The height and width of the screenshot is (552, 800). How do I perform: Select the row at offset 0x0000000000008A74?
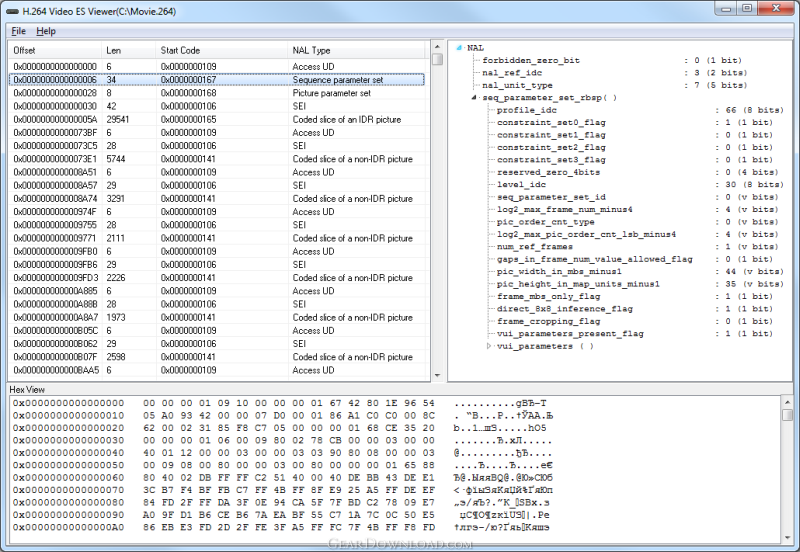pos(217,198)
